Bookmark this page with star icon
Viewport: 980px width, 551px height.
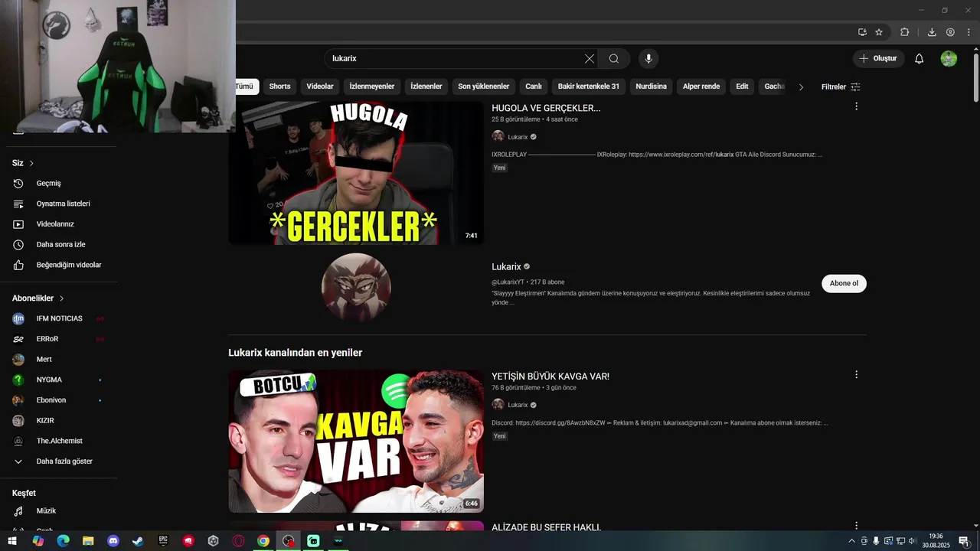coord(879,32)
